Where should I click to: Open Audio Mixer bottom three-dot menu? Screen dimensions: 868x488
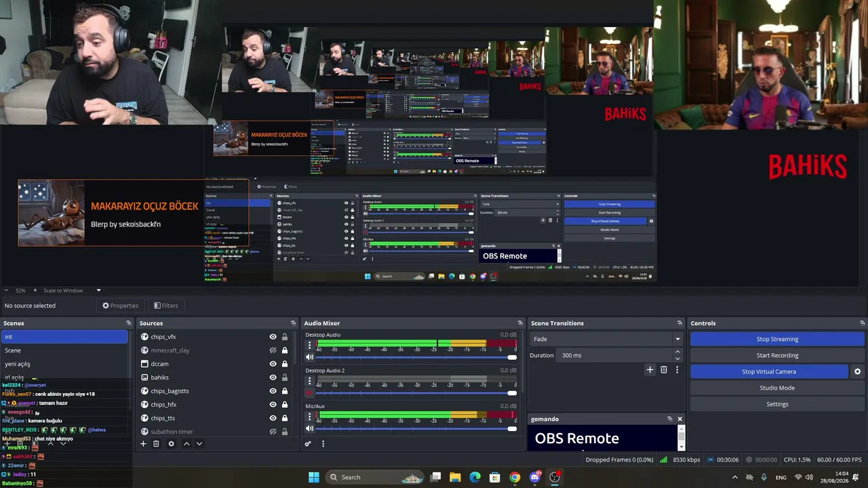click(x=323, y=444)
